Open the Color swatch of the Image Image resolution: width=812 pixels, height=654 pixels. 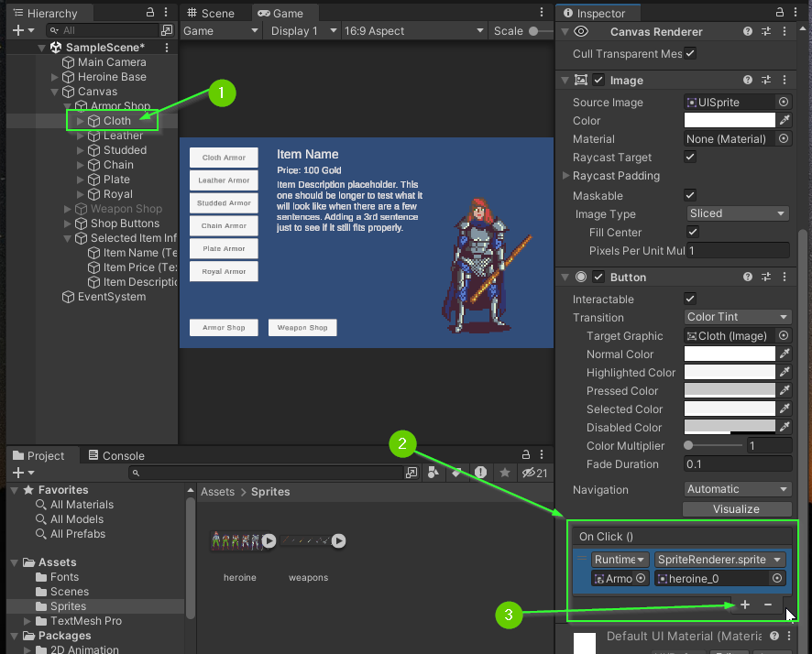[729, 120]
